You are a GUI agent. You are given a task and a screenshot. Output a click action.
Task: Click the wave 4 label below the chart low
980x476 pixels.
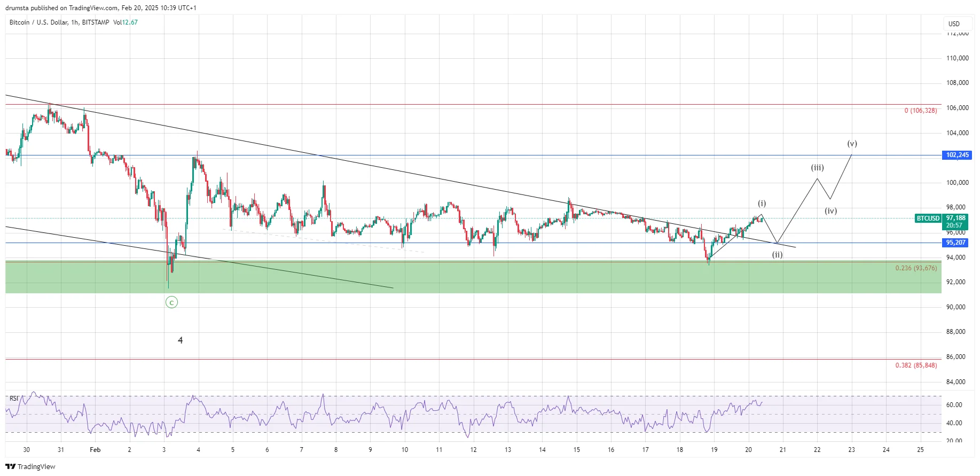(181, 340)
